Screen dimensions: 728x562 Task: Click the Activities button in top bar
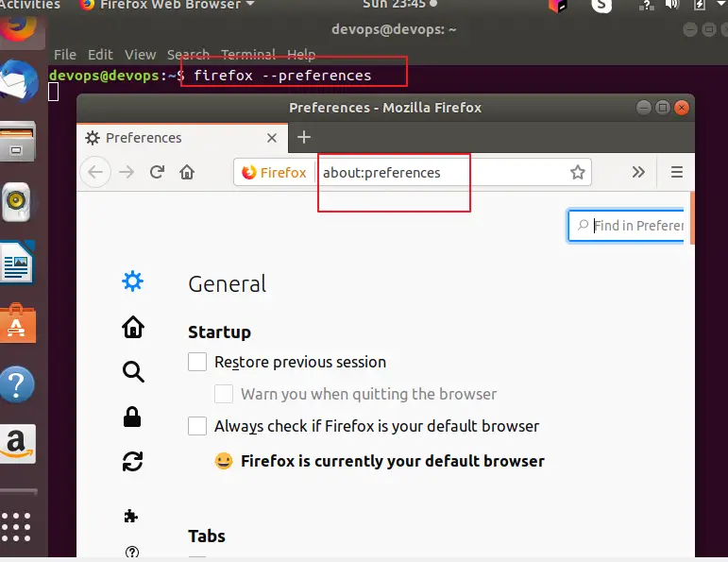30,5
